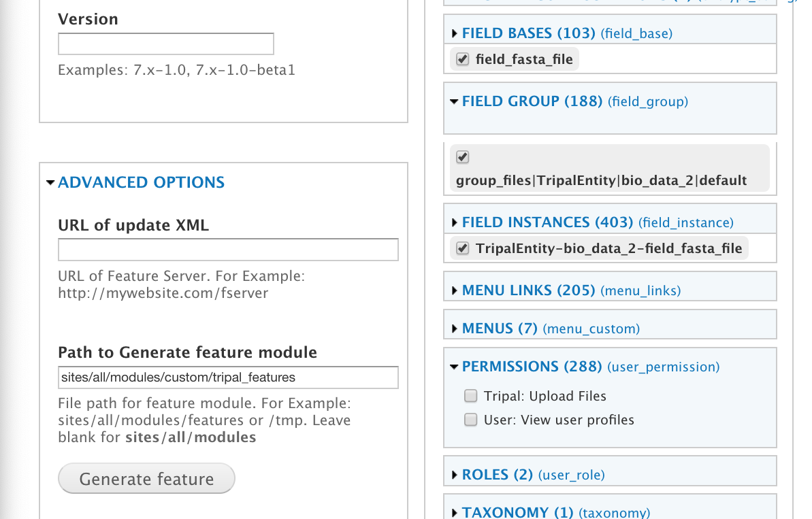Click the Advanced Options triangle arrow

50,183
